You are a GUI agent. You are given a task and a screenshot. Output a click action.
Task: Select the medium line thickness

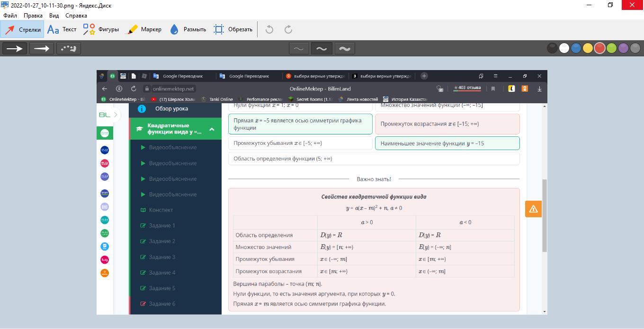click(322, 48)
